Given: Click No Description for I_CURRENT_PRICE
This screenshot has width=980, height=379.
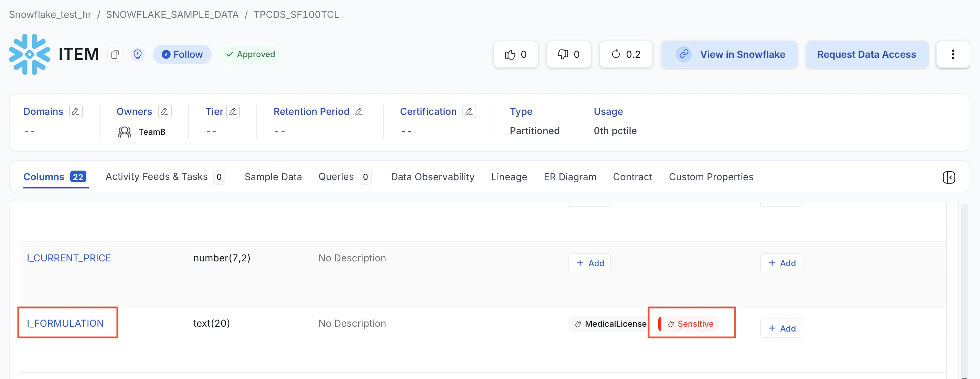Looking at the screenshot, I should click(352, 258).
